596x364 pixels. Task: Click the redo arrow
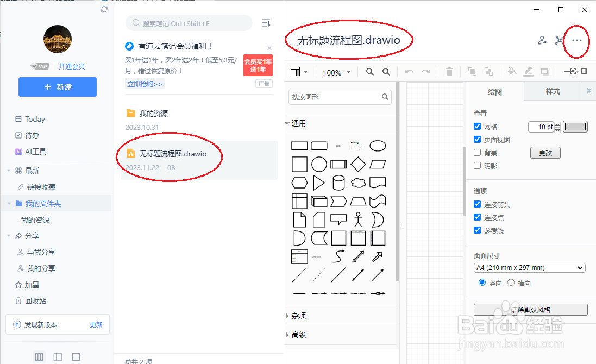426,71
